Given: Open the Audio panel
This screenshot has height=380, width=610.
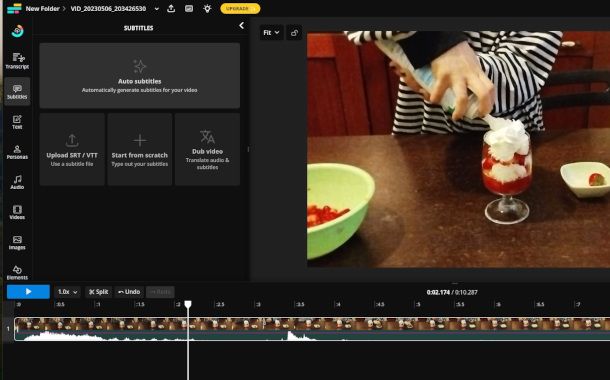Looking at the screenshot, I should [x=17, y=182].
